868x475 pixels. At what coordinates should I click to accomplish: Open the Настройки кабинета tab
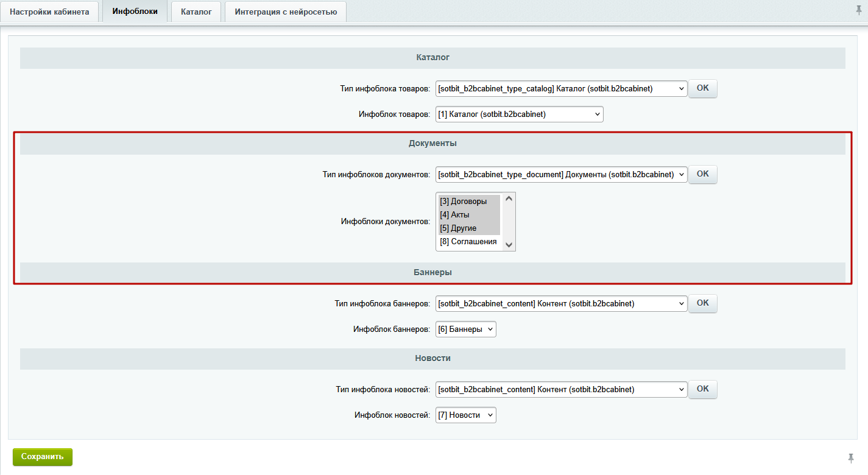[x=49, y=12]
